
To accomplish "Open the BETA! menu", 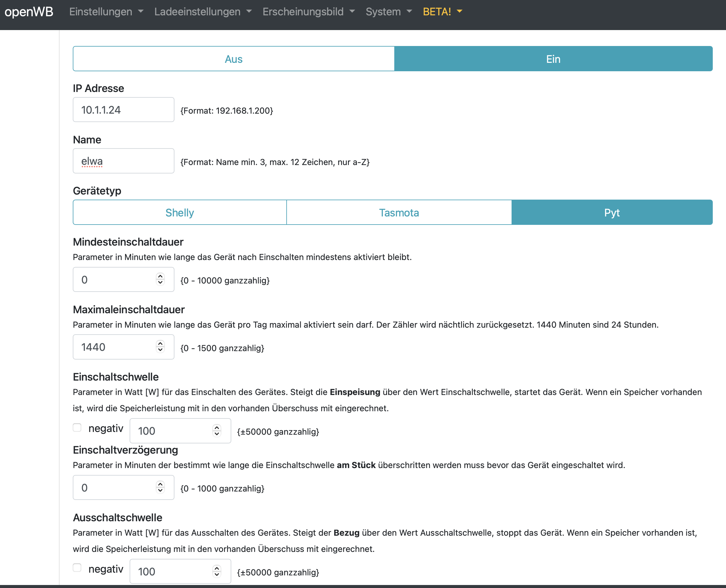I will (442, 12).
